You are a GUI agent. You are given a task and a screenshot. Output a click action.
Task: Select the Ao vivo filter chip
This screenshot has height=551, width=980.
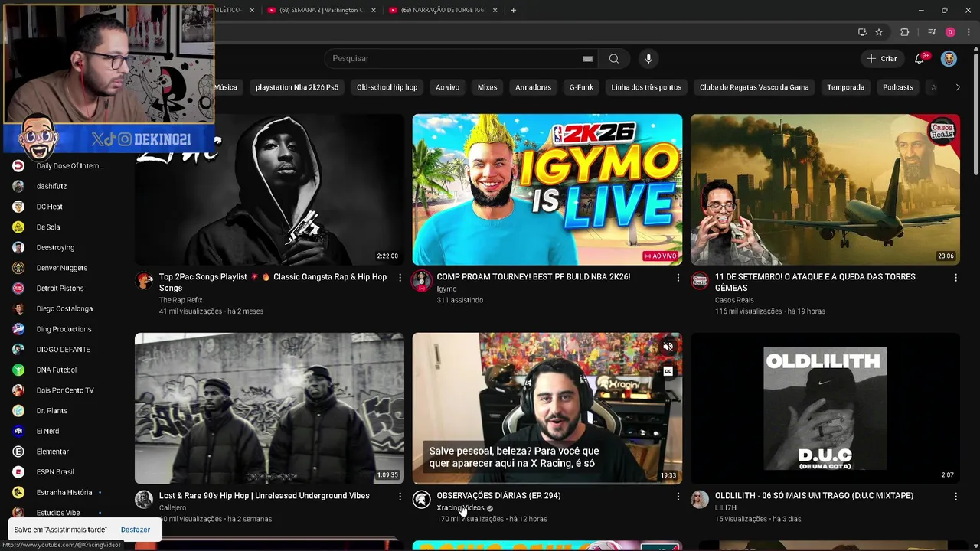[x=447, y=87]
